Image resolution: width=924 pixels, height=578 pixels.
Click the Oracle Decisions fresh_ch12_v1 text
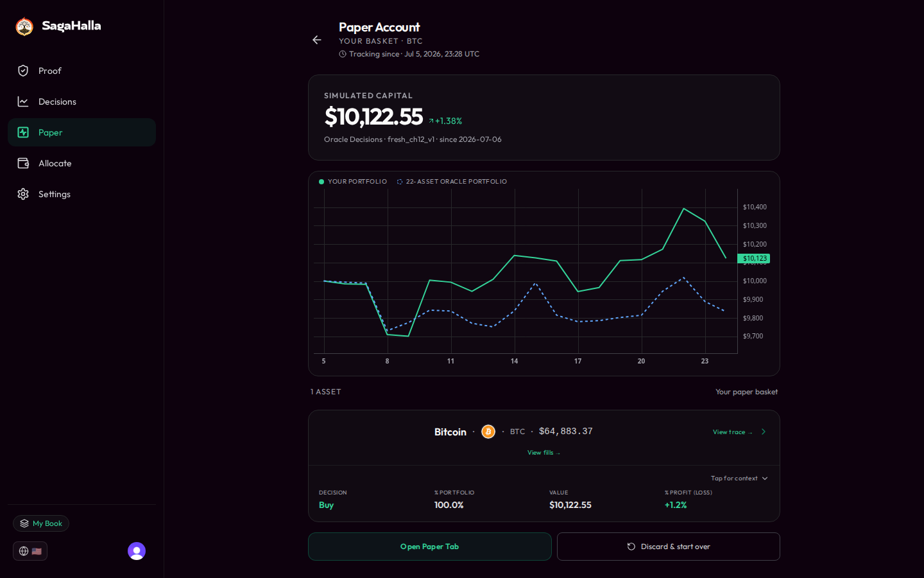click(413, 139)
